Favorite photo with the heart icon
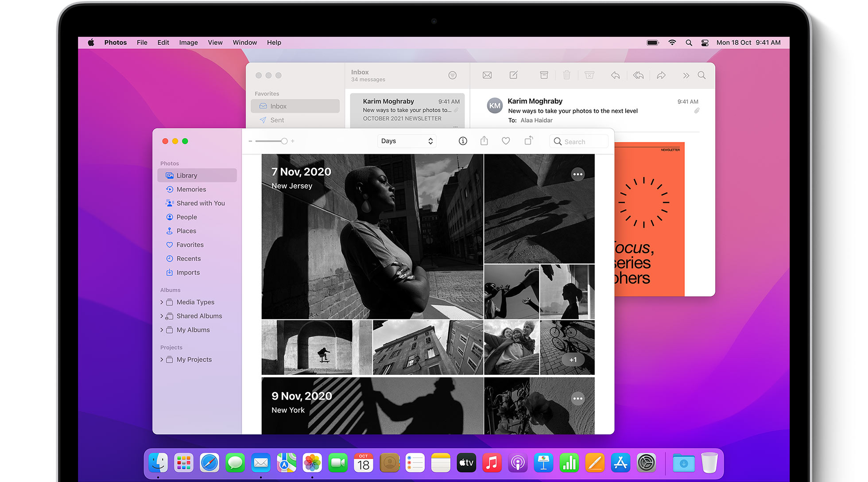This screenshot has height=482, width=868. [x=506, y=141]
